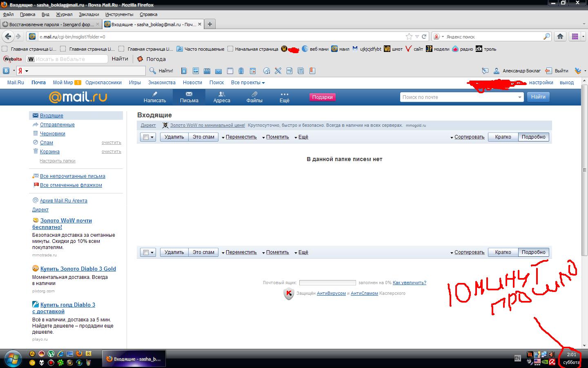Viewport: 588px width, 368px height.
Task: Open the Закладки menu
Action: [89, 14]
